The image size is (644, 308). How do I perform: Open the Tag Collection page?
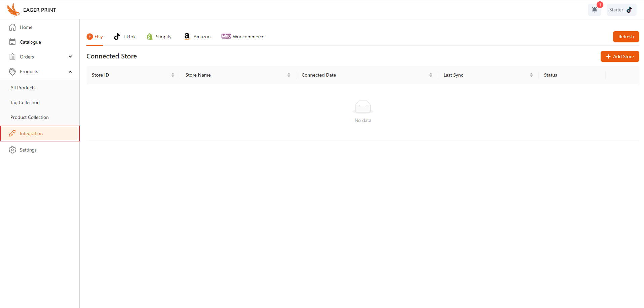(x=25, y=102)
